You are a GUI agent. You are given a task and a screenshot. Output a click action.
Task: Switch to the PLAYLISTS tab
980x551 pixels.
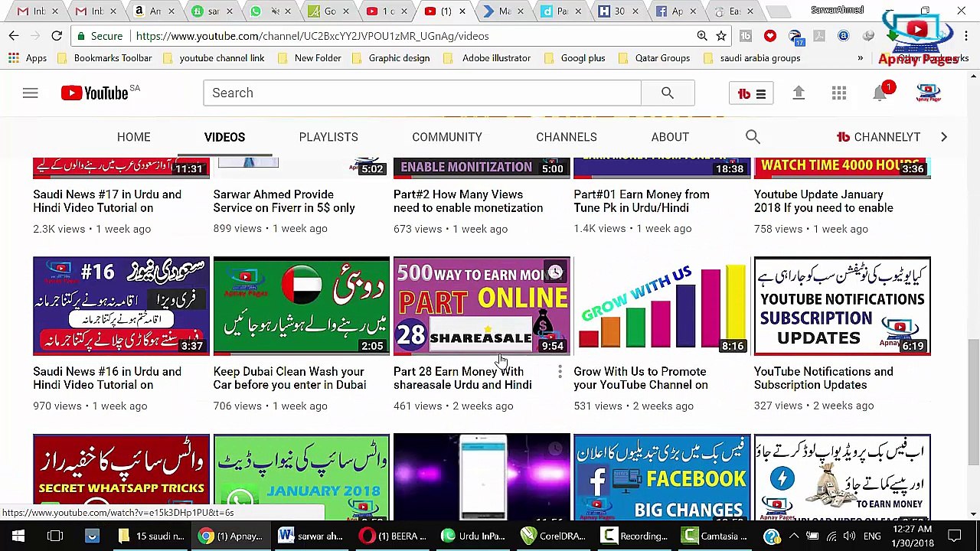point(328,137)
